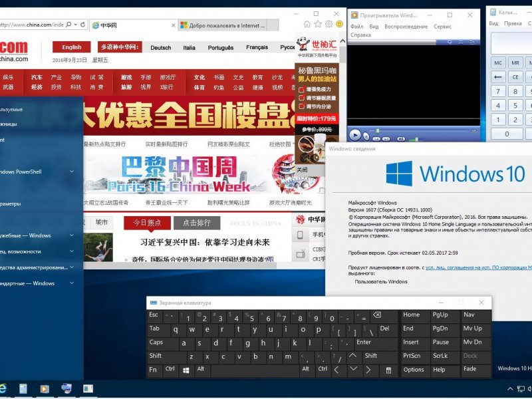The height and width of the screenshot is (399, 532).
Task: Click the red English button on china.com
Action: [x=72, y=47]
